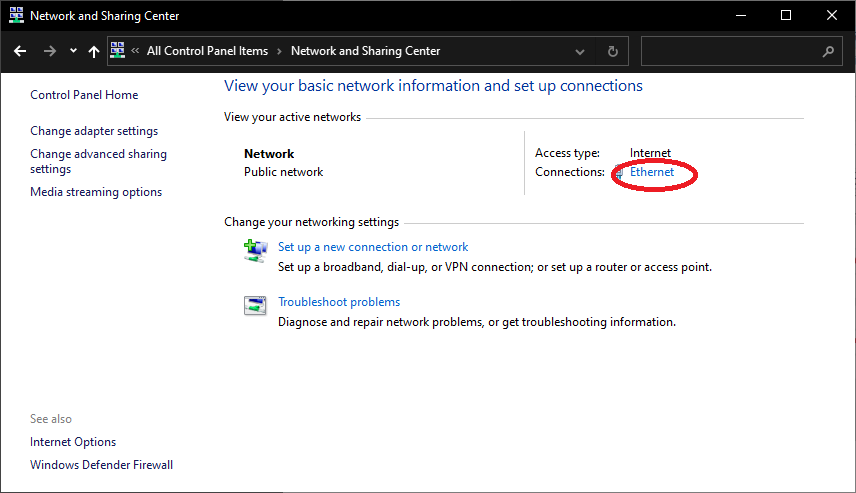Click the Control Panel icon in address bar
The image size is (856, 493).
[117, 50]
